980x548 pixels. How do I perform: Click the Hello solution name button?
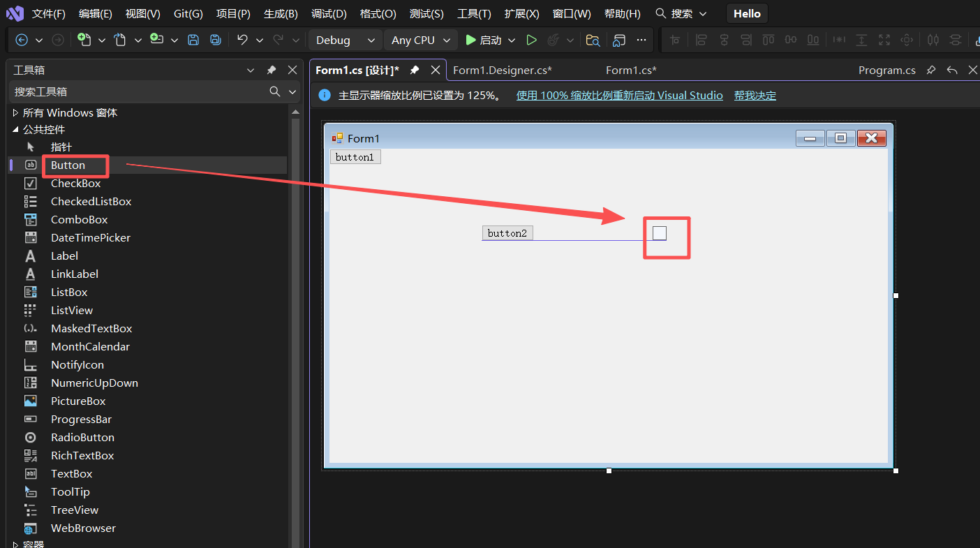[747, 14]
